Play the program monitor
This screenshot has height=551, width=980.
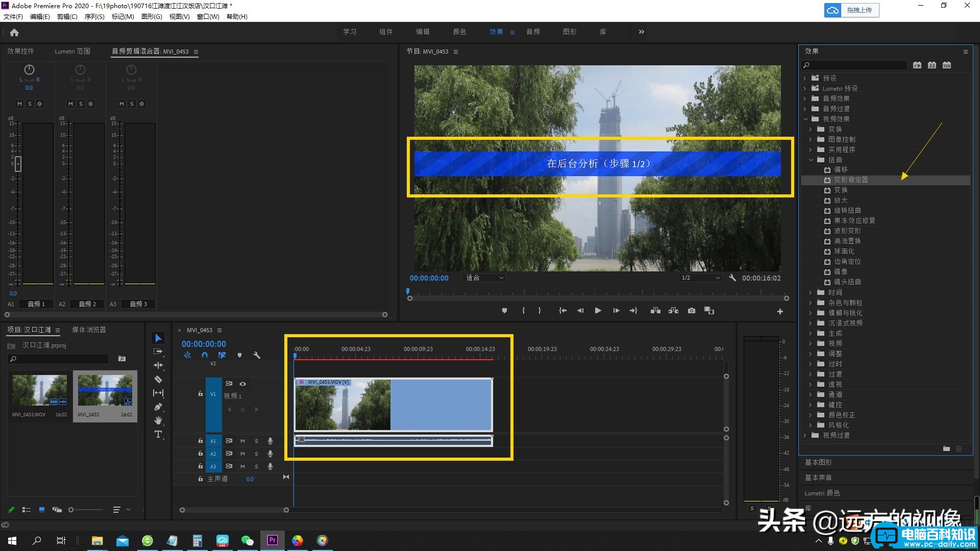coord(598,311)
